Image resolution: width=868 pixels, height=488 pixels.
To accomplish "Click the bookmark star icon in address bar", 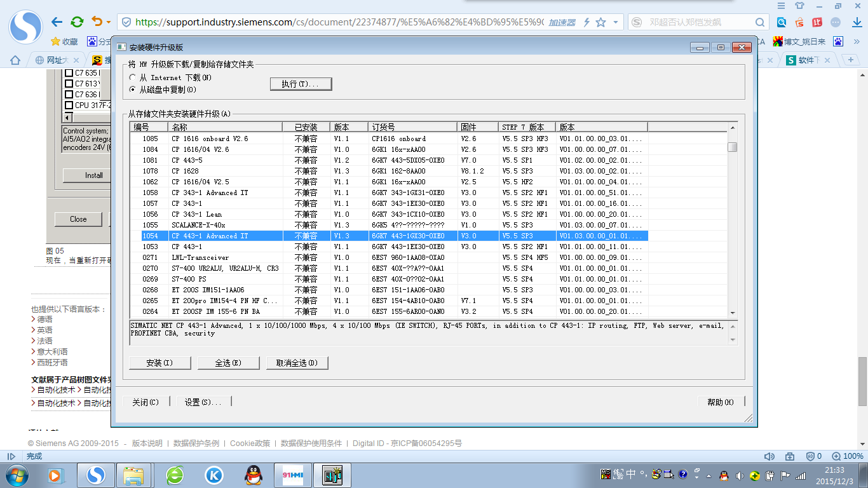I will [x=601, y=22].
